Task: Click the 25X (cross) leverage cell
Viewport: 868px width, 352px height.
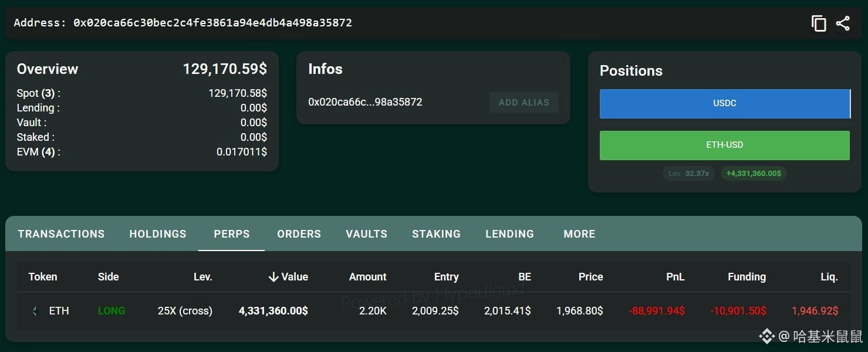Action: pyautogui.click(x=185, y=311)
